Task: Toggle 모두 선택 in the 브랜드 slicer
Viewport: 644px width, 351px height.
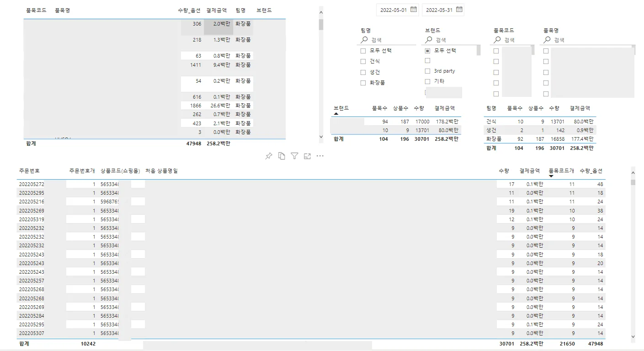Action: [428, 51]
